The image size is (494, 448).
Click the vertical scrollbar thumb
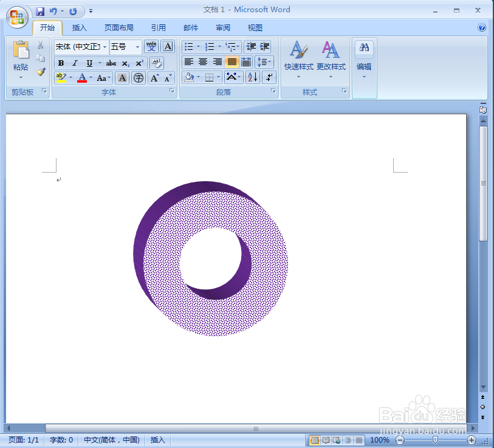point(483,184)
